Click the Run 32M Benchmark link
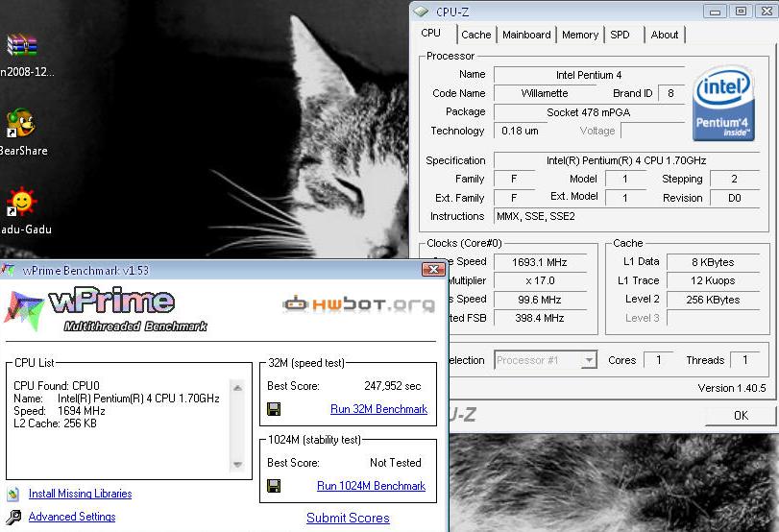This screenshot has height=532, width=779. click(x=378, y=409)
